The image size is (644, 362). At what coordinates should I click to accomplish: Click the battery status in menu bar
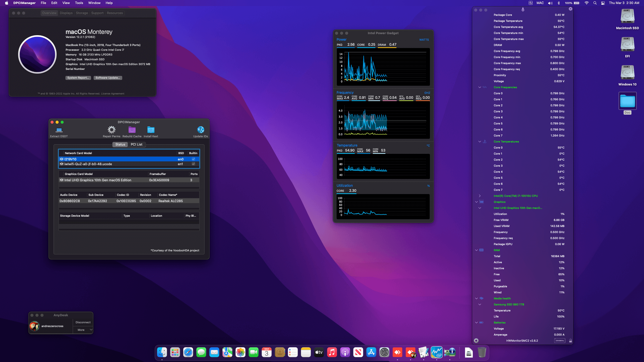[x=572, y=3]
